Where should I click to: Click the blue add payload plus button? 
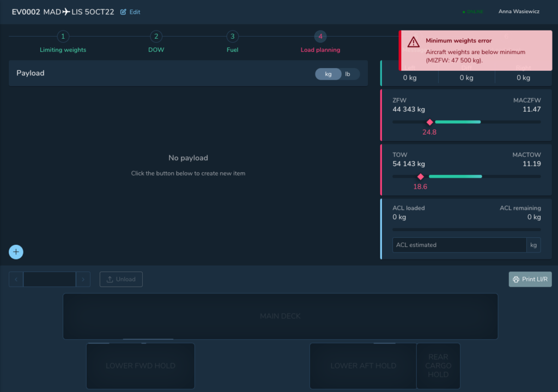pos(16,252)
